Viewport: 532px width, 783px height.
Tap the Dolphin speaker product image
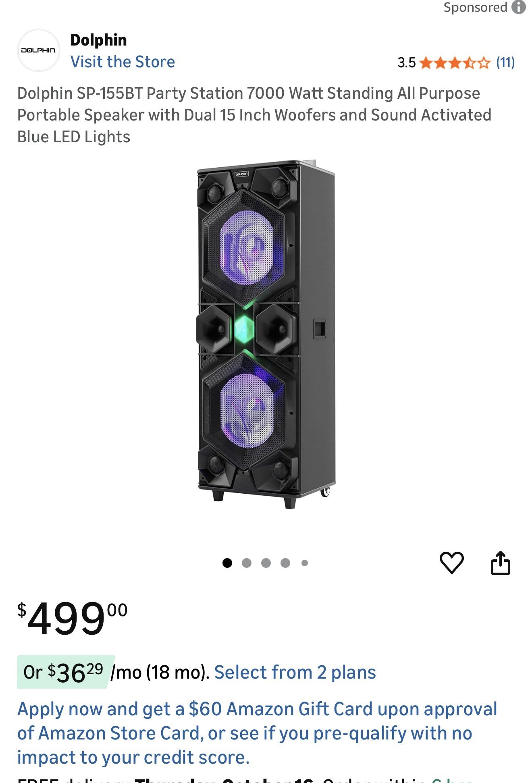click(x=266, y=334)
